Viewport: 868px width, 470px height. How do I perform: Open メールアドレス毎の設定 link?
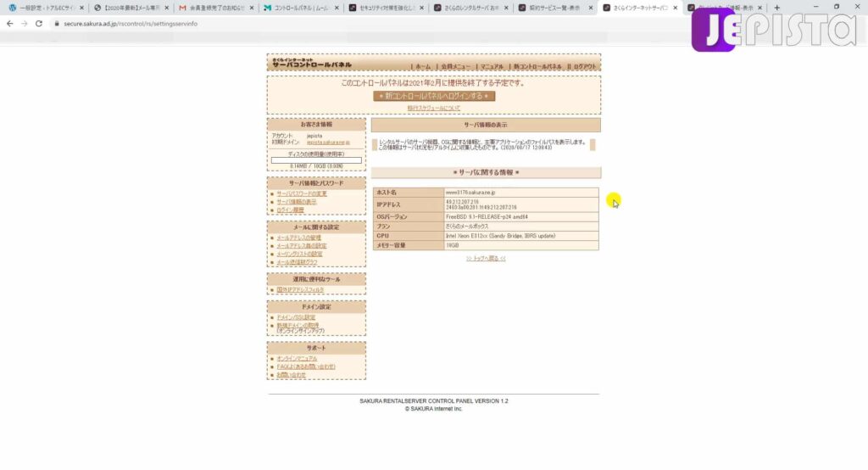[302, 245]
